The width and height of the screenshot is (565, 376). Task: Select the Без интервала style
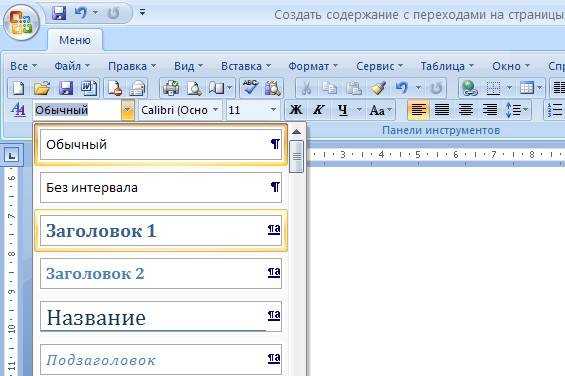click(161, 187)
